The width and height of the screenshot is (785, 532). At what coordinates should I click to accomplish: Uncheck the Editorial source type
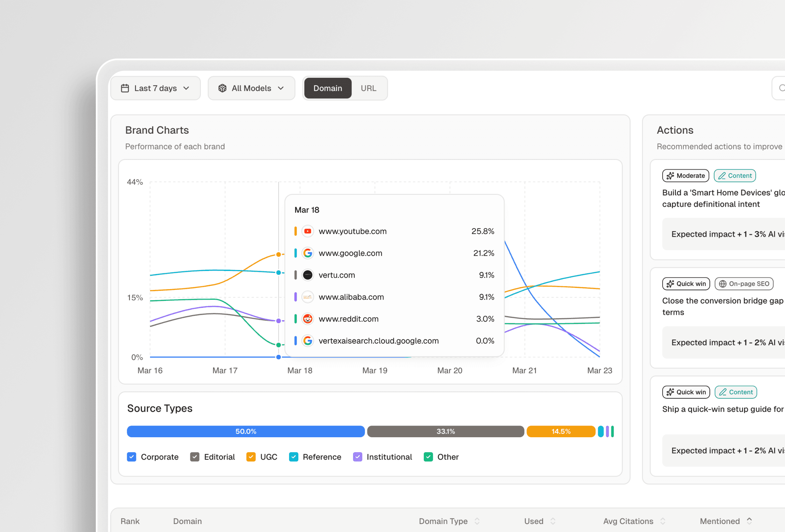[195, 457]
